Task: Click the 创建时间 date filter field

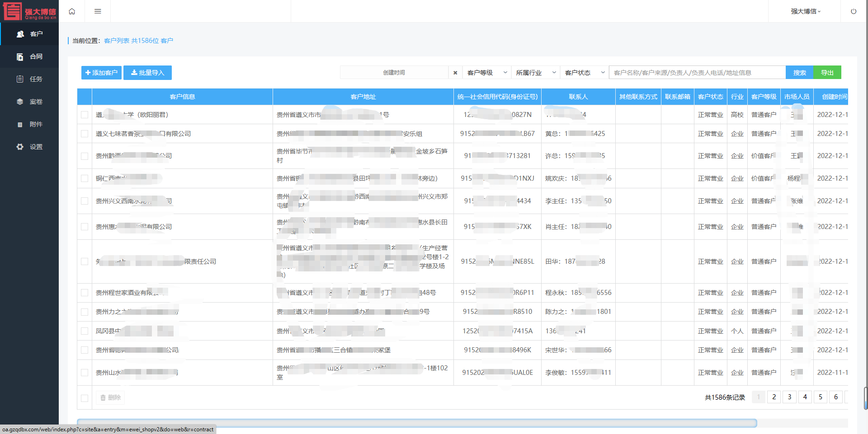Action: click(394, 73)
